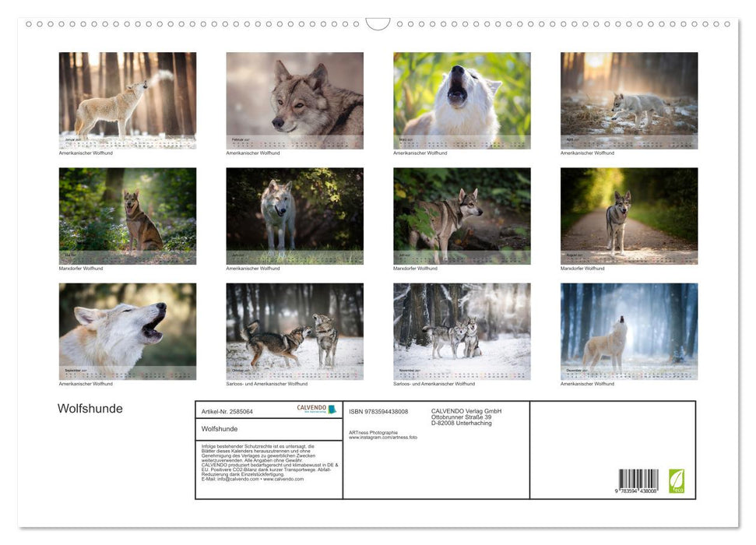This screenshot has width=756, height=545.
Task: Click the CALVENDO logo
Action: 316,409
